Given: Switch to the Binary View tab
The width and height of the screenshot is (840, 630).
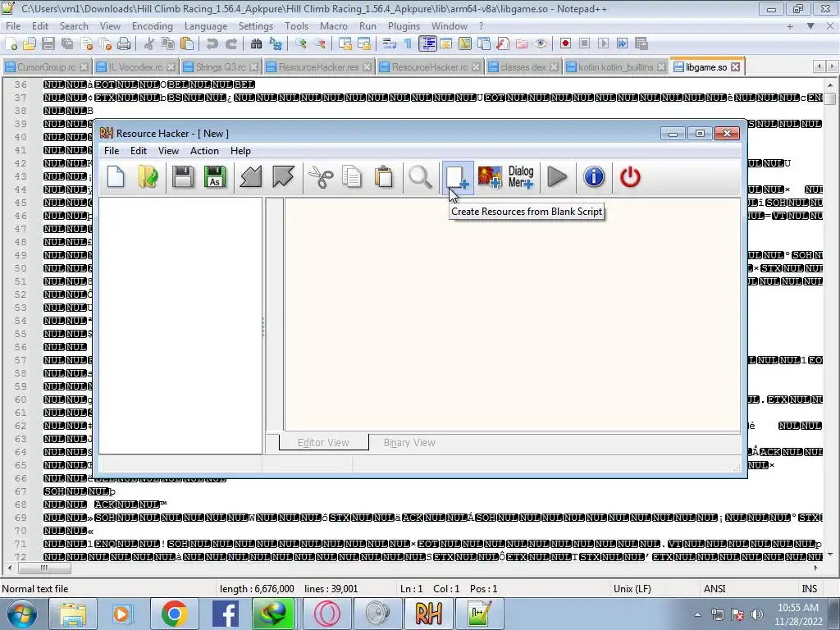Looking at the screenshot, I should 409,443.
